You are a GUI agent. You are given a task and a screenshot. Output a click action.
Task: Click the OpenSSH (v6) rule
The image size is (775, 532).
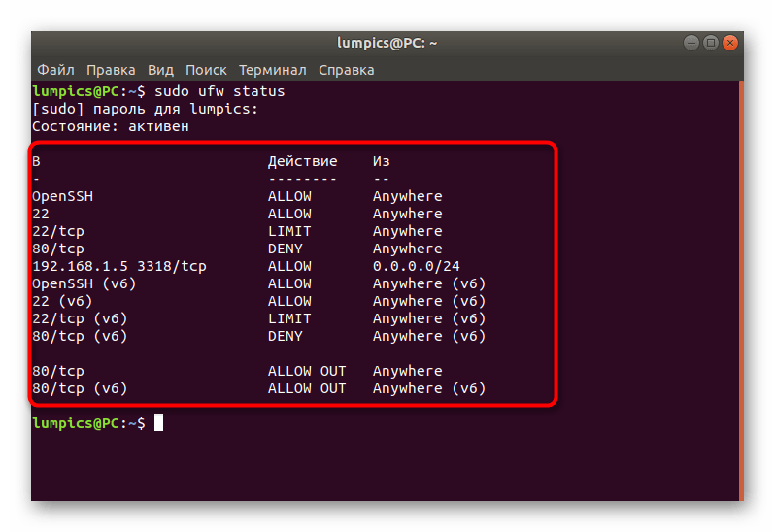pyautogui.click(x=84, y=283)
